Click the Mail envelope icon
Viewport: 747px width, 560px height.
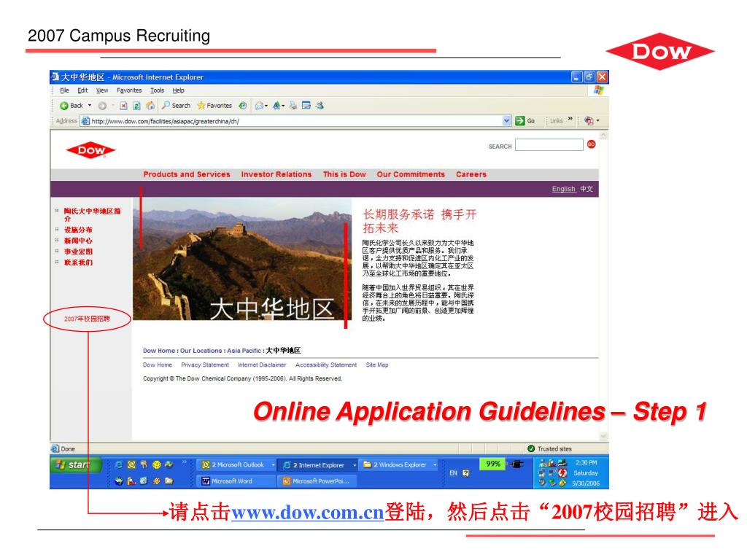(259, 106)
